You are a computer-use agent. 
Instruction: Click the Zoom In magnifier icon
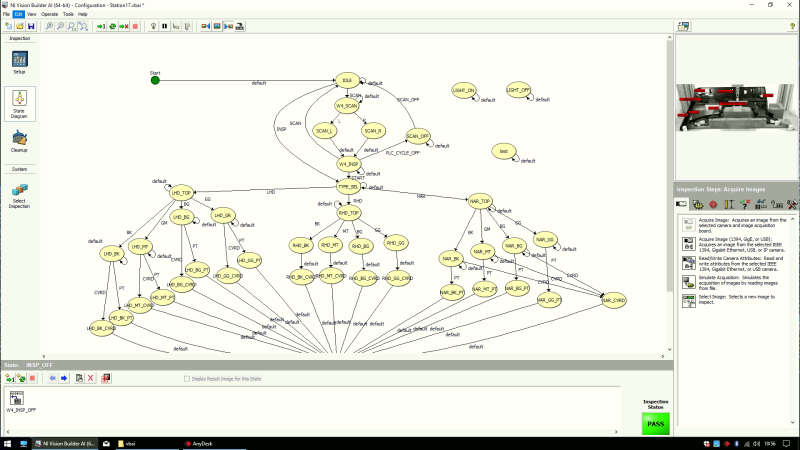[x=50, y=25]
